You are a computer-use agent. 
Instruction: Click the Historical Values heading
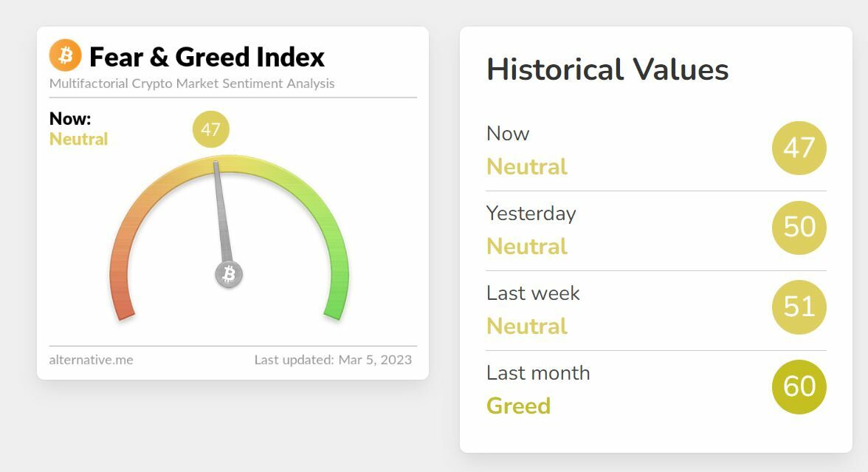(x=607, y=69)
